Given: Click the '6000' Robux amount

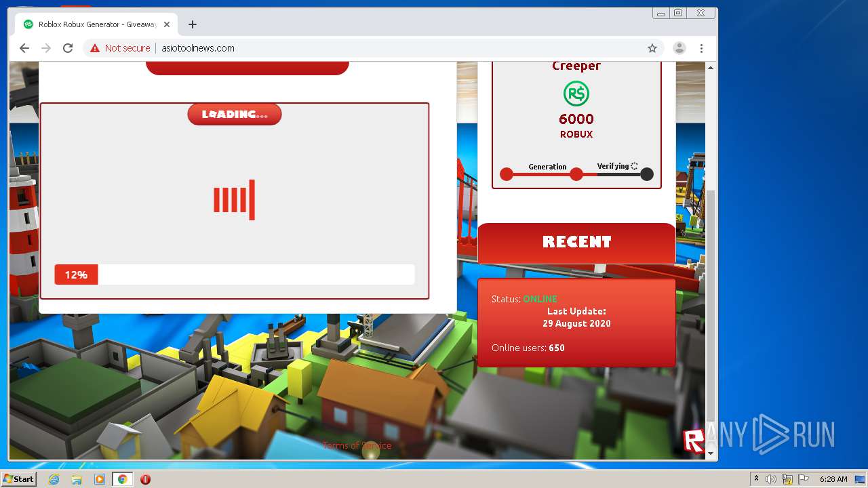Looking at the screenshot, I should [576, 119].
